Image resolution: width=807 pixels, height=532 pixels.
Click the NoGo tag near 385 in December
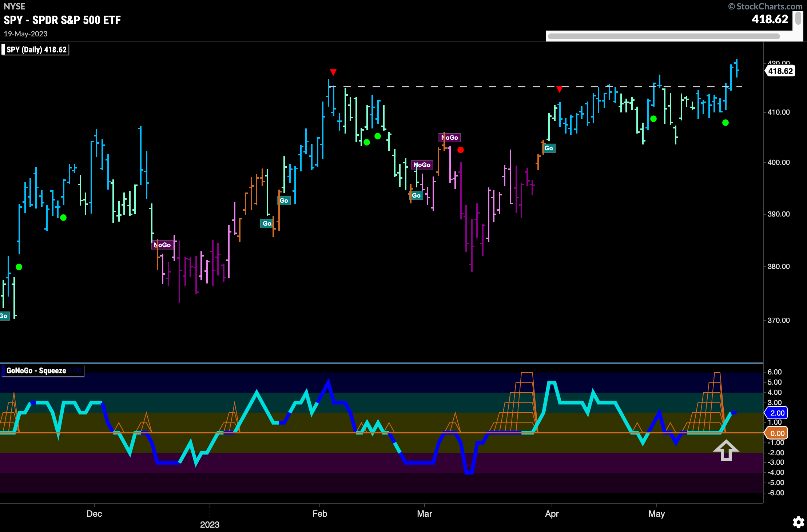tap(162, 245)
